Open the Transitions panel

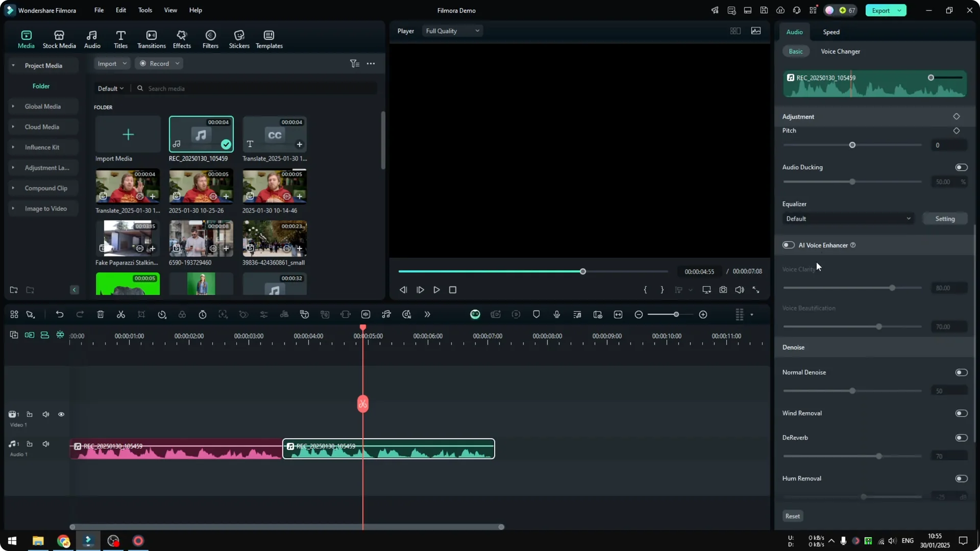click(151, 38)
